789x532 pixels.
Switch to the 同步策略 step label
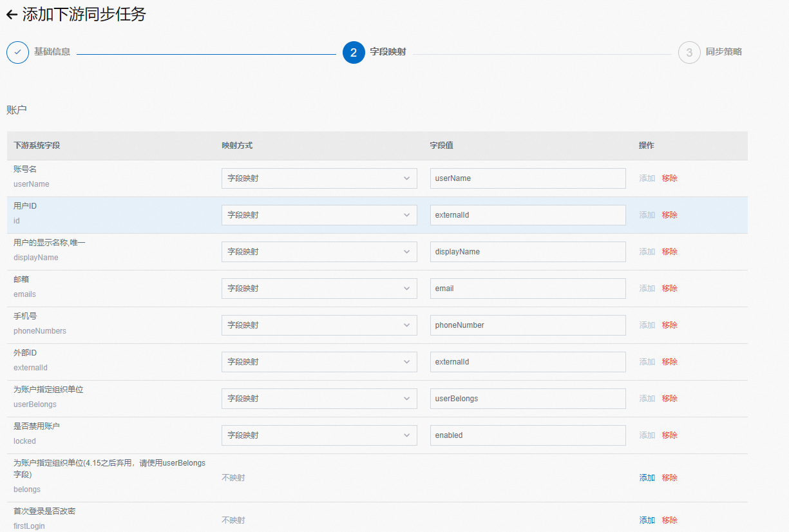coord(723,52)
